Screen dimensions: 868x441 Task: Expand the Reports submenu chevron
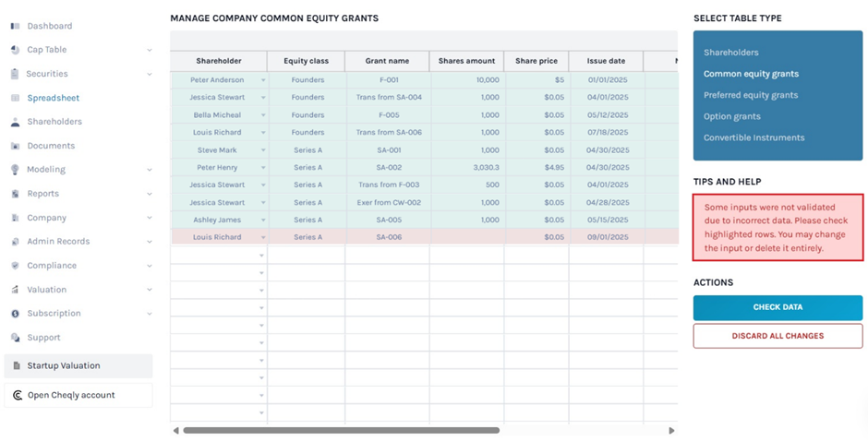(x=150, y=194)
